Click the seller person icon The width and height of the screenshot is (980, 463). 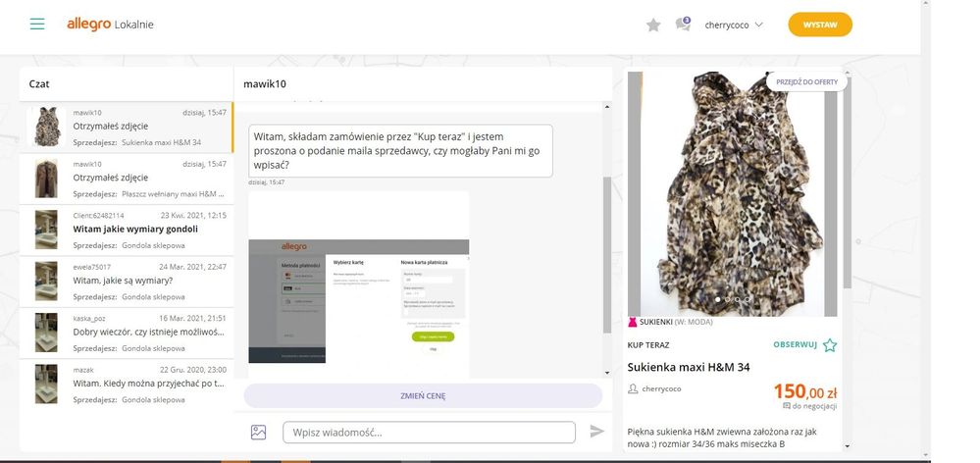(633, 388)
